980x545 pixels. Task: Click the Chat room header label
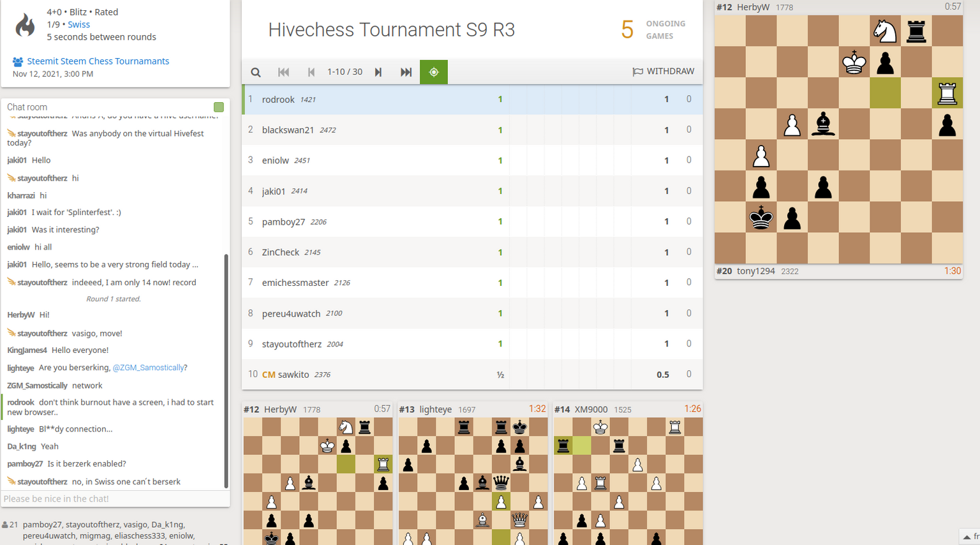click(27, 107)
